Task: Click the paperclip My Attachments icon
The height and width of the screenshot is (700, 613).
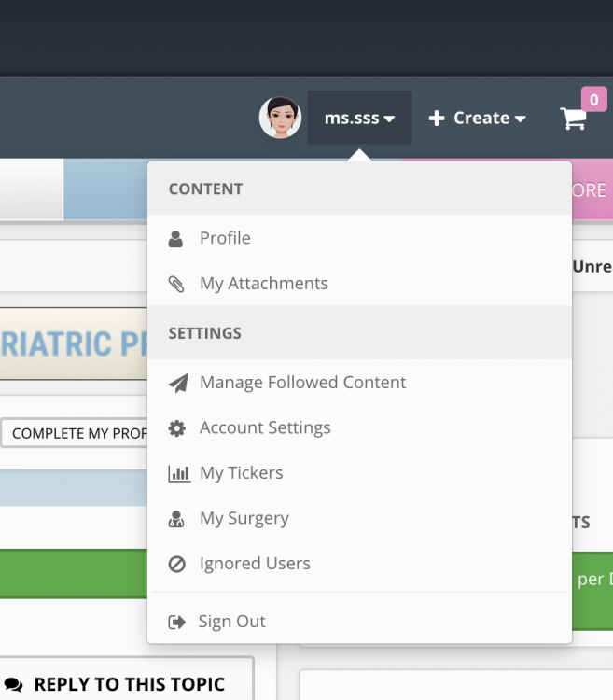Action: pyautogui.click(x=176, y=284)
